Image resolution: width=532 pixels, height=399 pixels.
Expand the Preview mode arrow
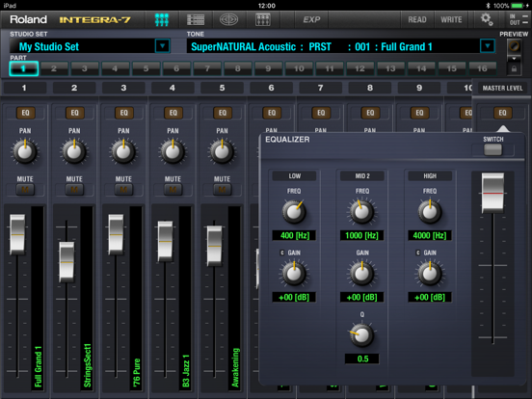coord(514,59)
